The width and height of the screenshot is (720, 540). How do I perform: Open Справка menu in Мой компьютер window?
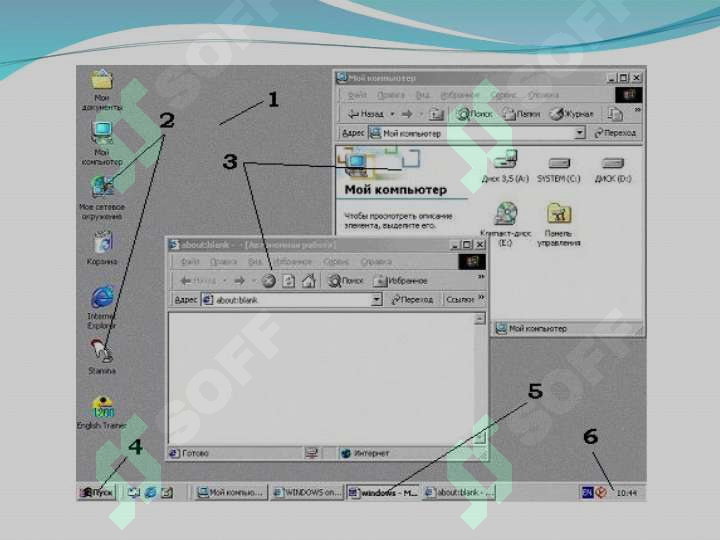click(543, 95)
